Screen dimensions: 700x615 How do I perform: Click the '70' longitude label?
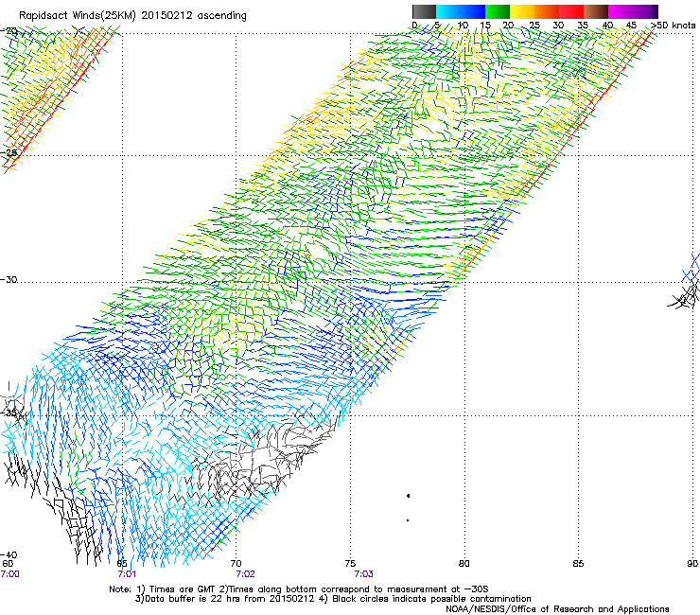(236, 564)
